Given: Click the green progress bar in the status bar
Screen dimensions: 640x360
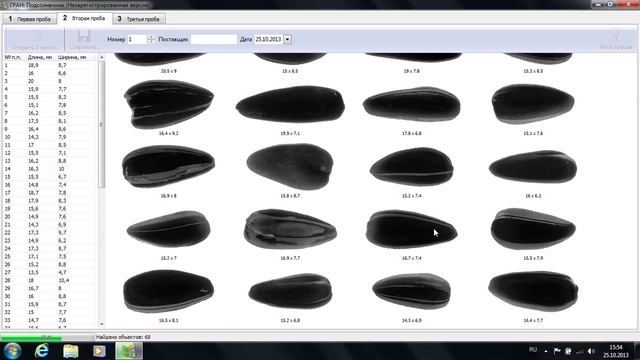Looking at the screenshot, I should point(31,338).
